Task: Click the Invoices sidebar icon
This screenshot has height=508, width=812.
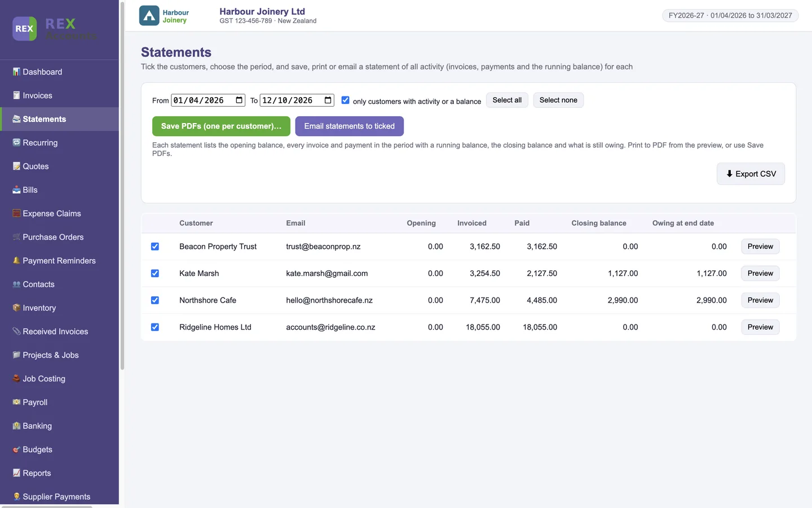Action: pos(16,95)
